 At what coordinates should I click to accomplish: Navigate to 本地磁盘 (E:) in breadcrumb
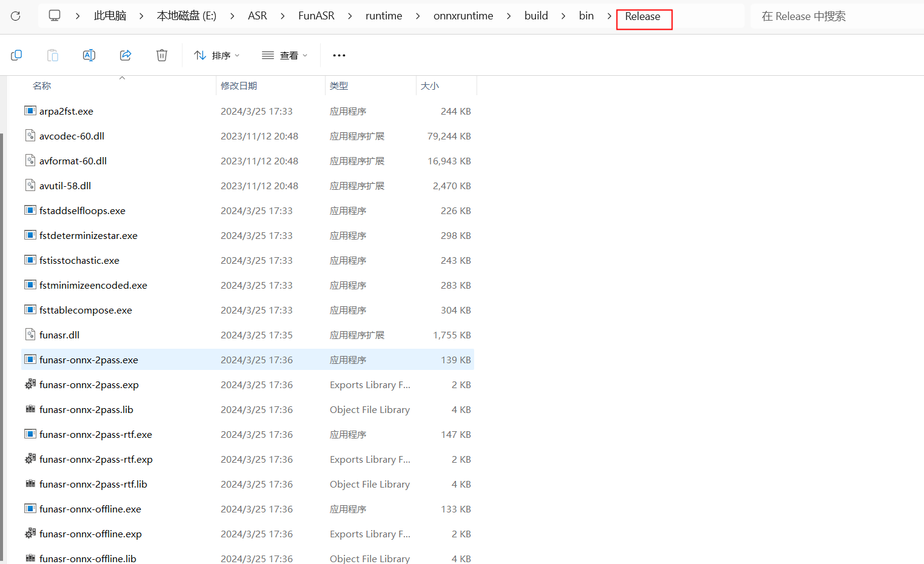pyautogui.click(x=187, y=16)
